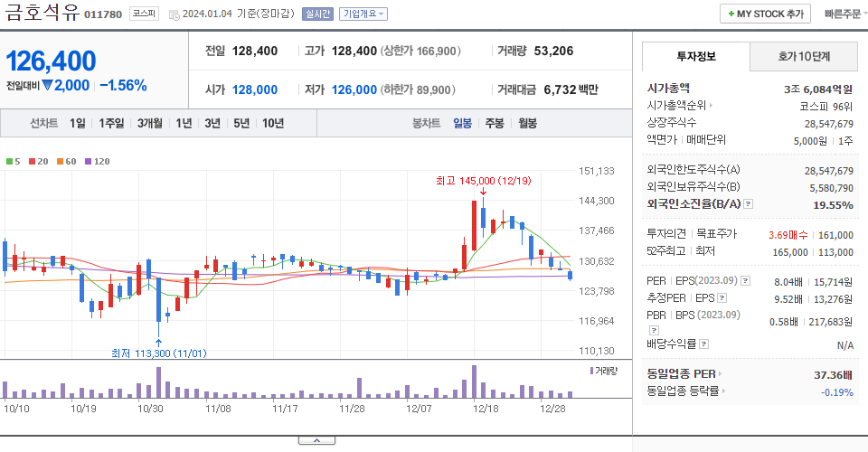Open 동일업종 PER link
The width and height of the screenshot is (868, 452).
pos(684,374)
